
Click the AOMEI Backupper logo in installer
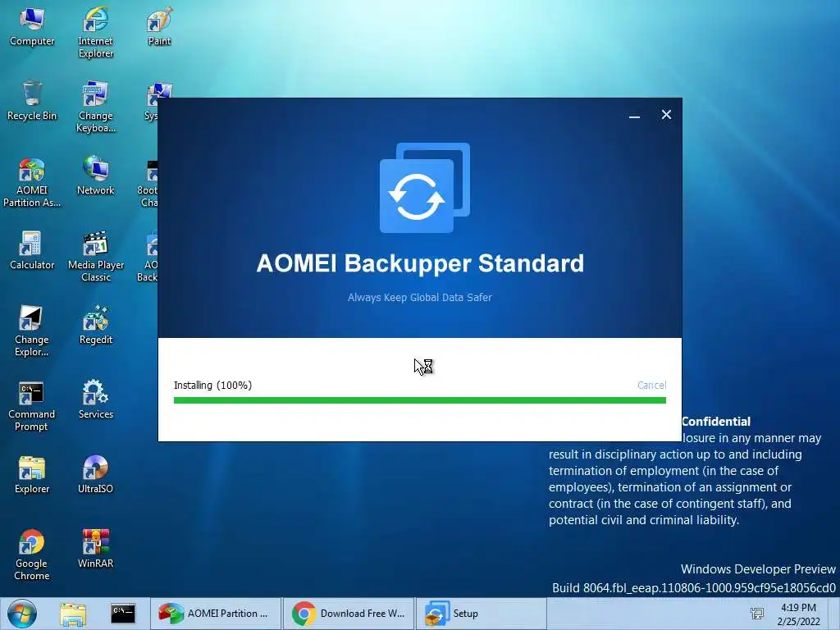tap(424, 188)
